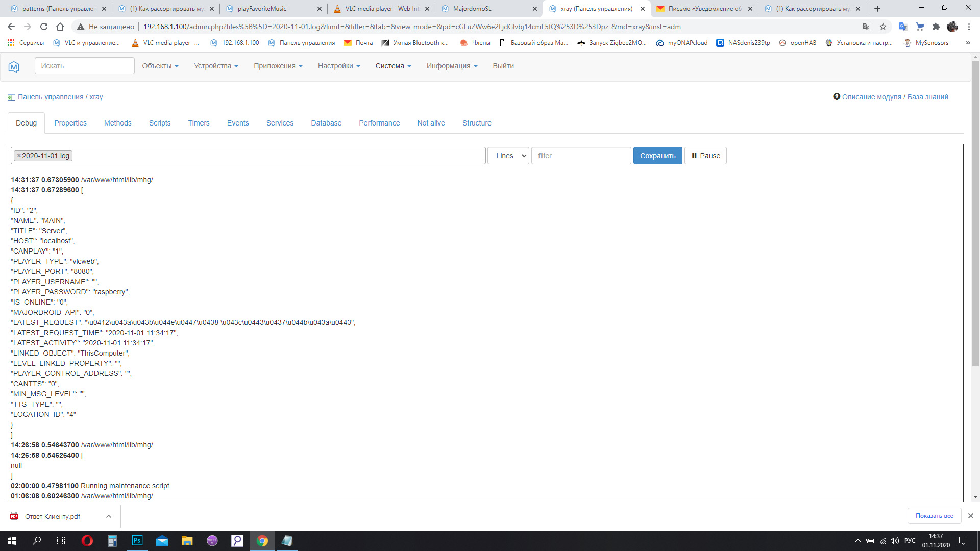Image resolution: width=980 pixels, height=551 pixels.
Task: Reload the current page
Action: click(x=44, y=27)
